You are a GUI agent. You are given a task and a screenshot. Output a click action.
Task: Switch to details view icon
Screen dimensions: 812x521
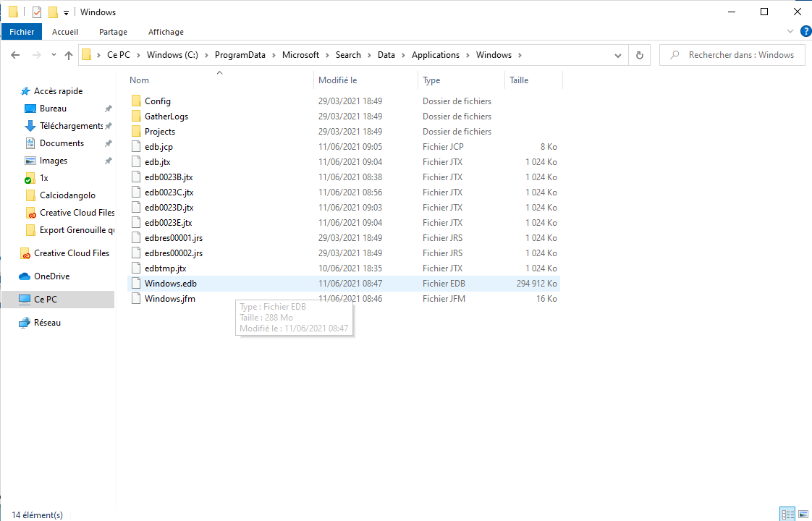pyautogui.click(x=788, y=514)
